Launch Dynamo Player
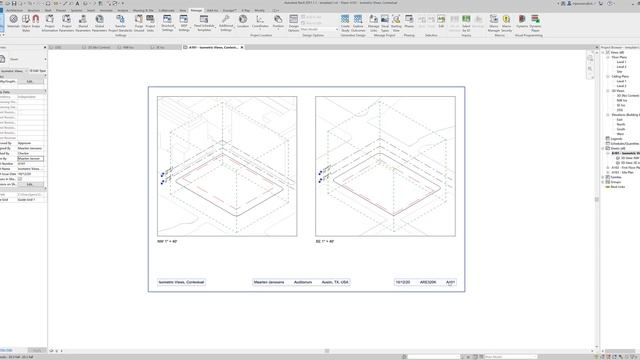The width and height of the screenshot is (640, 360). (535, 22)
